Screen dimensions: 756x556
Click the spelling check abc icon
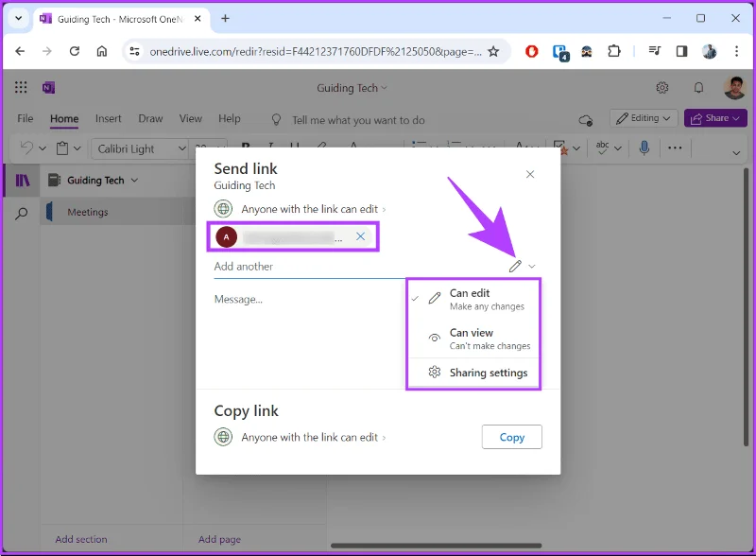(603, 148)
